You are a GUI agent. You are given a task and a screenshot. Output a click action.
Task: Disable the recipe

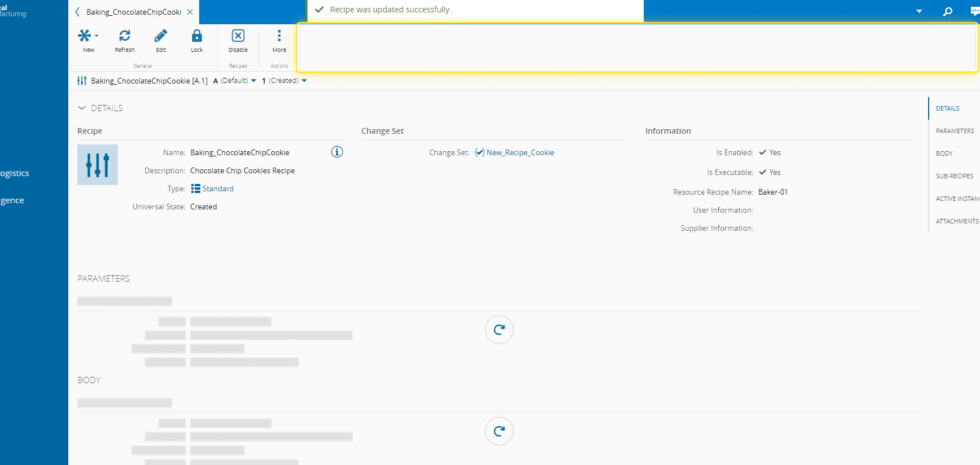(238, 41)
